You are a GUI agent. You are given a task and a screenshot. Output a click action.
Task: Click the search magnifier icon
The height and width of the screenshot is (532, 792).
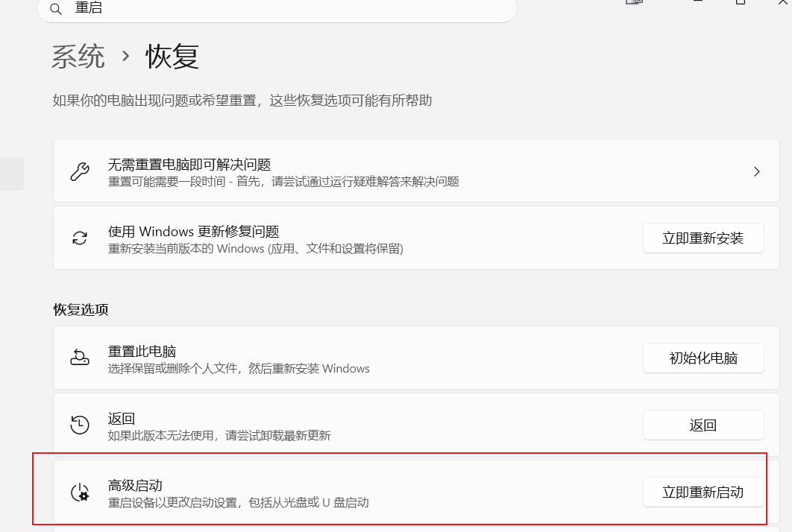[x=56, y=9]
